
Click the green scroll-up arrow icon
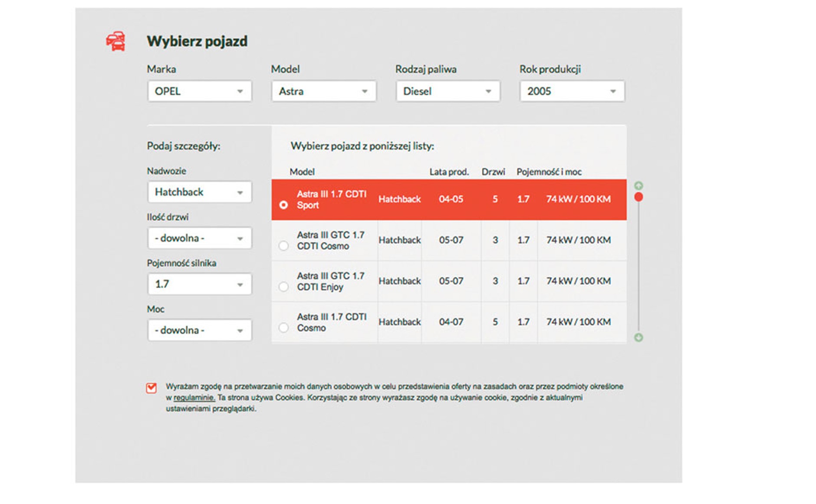638,186
